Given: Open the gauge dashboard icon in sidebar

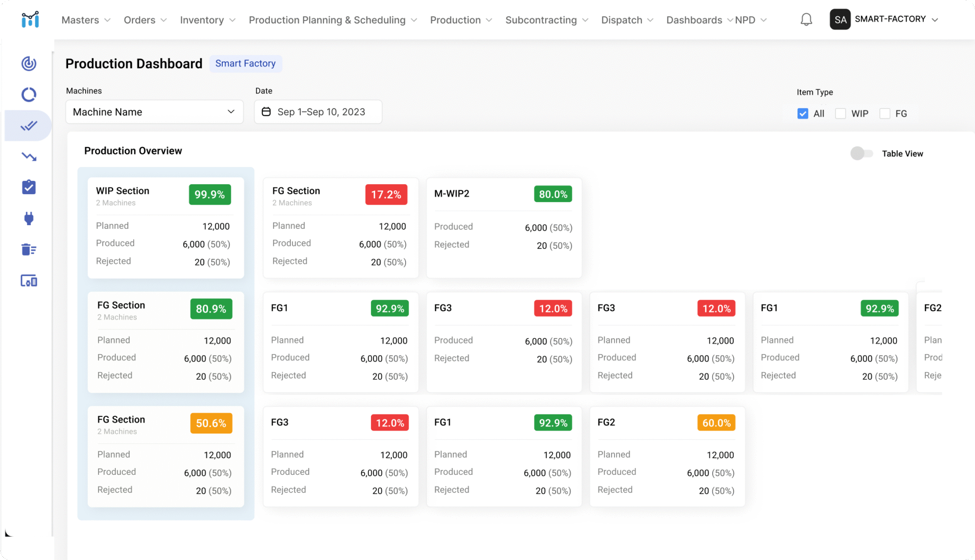Looking at the screenshot, I should click(29, 63).
